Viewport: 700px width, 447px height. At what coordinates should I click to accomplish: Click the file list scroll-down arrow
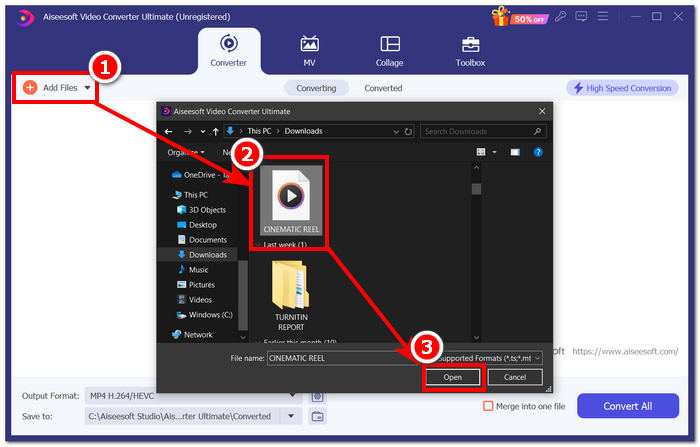coord(476,338)
